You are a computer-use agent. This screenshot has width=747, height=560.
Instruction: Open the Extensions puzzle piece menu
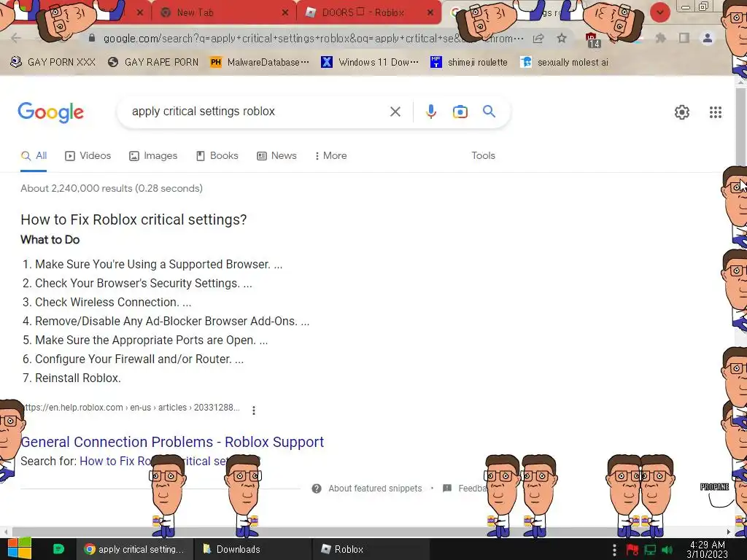coord(660,38)
